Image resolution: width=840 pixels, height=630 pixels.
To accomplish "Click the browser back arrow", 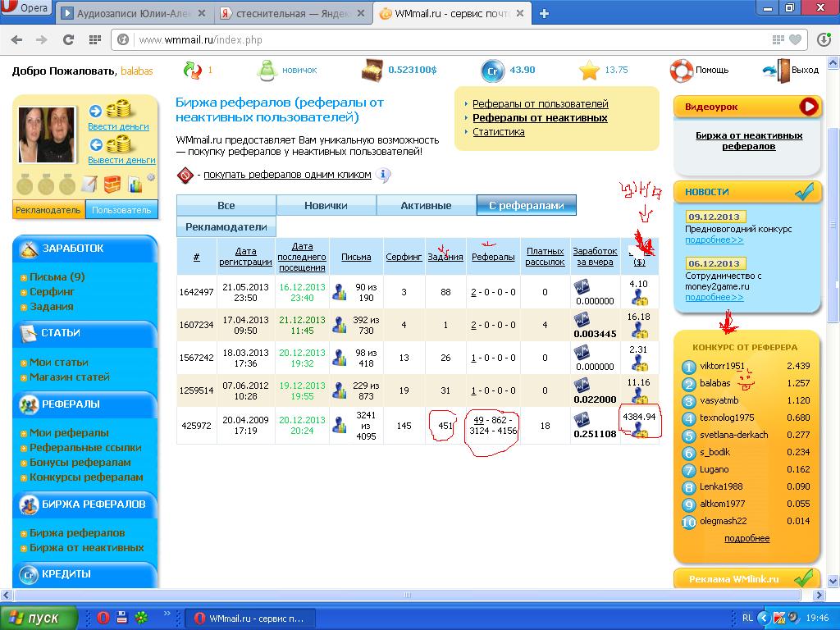I will click(x=17, y=39).
